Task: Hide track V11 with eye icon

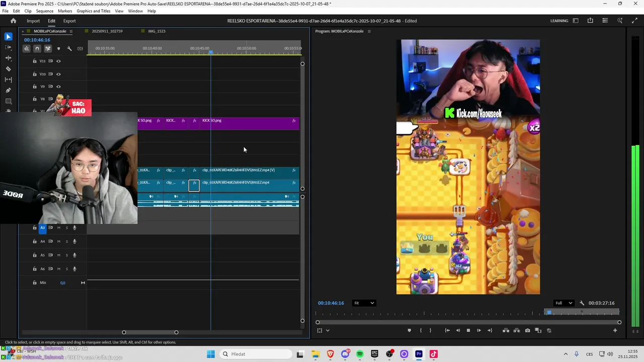Action: coord(58,61)
